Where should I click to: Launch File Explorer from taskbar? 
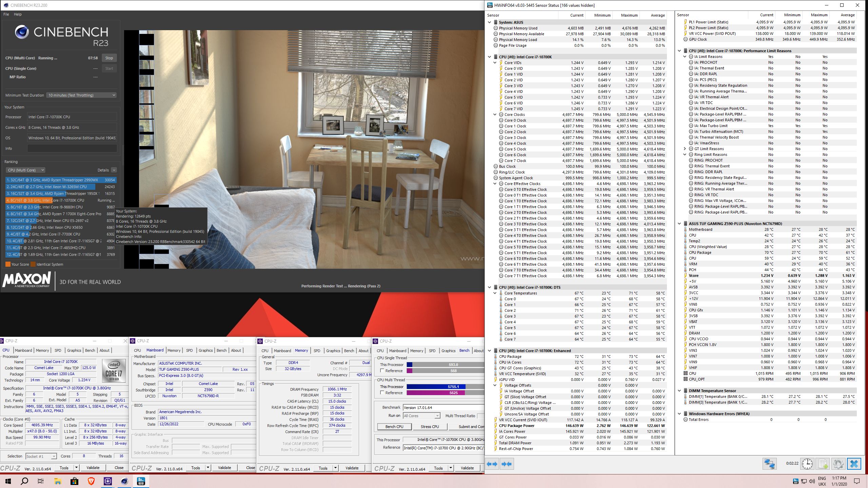[58, 481]
